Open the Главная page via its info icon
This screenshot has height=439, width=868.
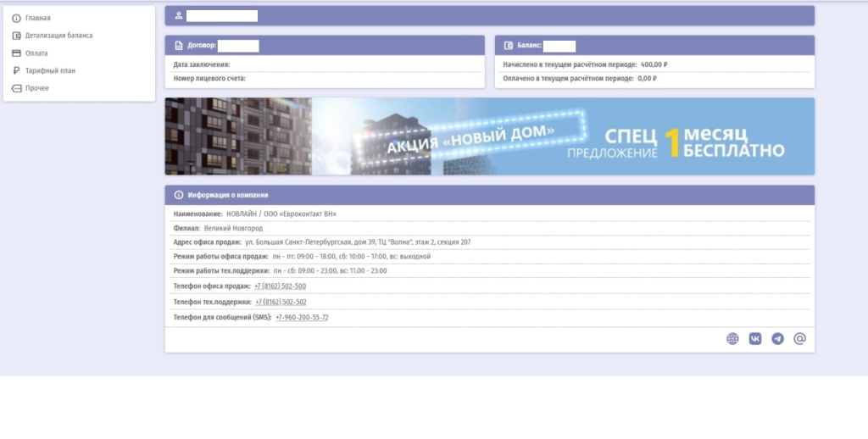pyautogui.click(x=16, y=18)
